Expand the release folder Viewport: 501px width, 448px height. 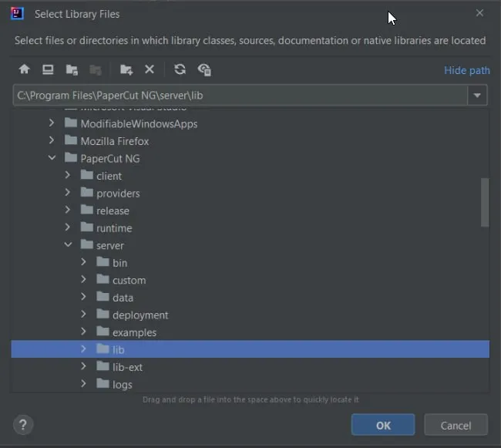tap(67, 210)
